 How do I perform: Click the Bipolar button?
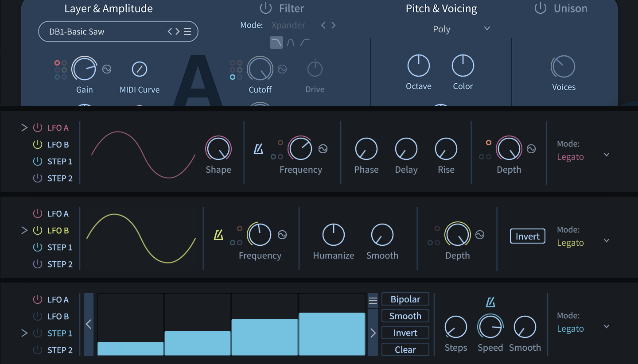pos(405,299)
